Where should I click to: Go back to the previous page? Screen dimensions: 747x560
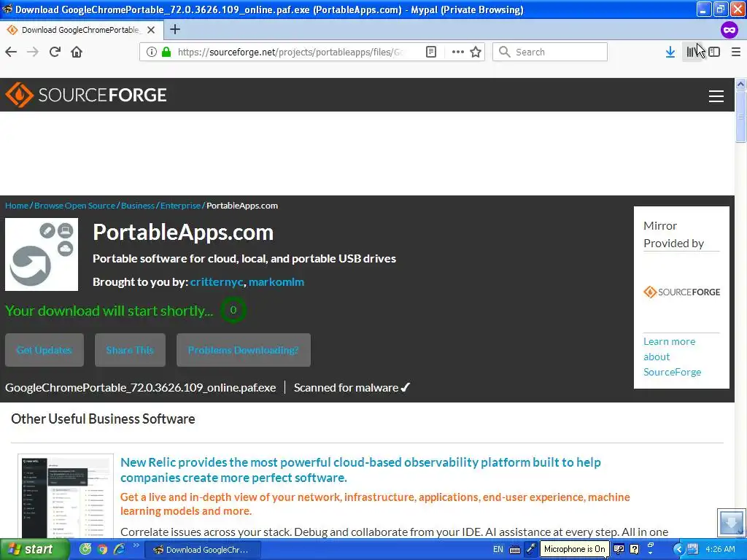click(x=11, y=52)
